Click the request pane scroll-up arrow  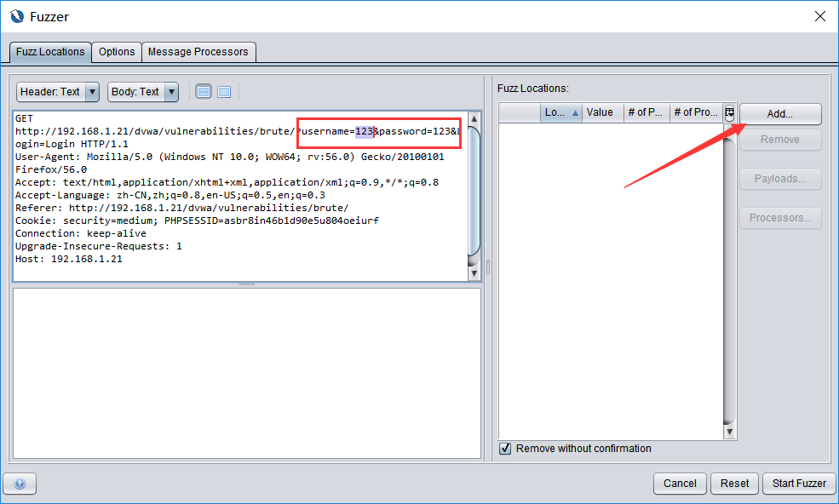coord(474,117)
